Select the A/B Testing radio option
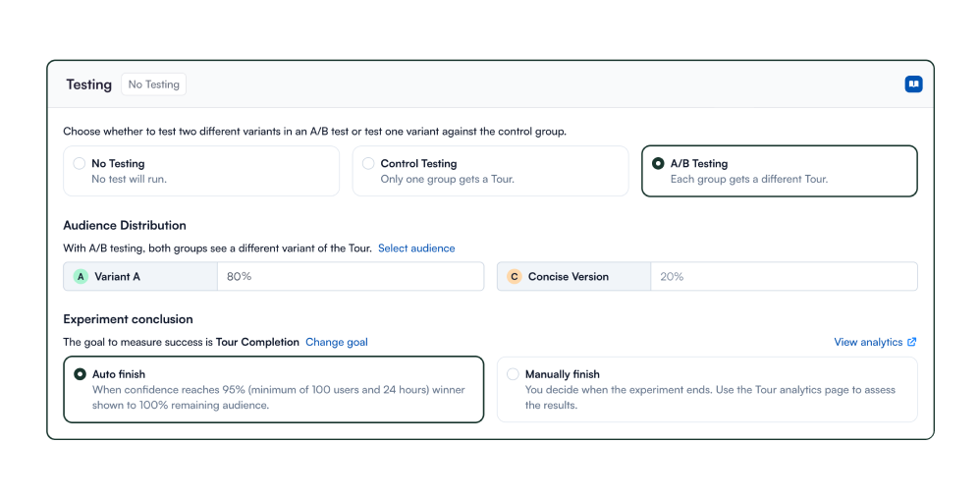Screen dimensions: 980x499 (658, 164)
